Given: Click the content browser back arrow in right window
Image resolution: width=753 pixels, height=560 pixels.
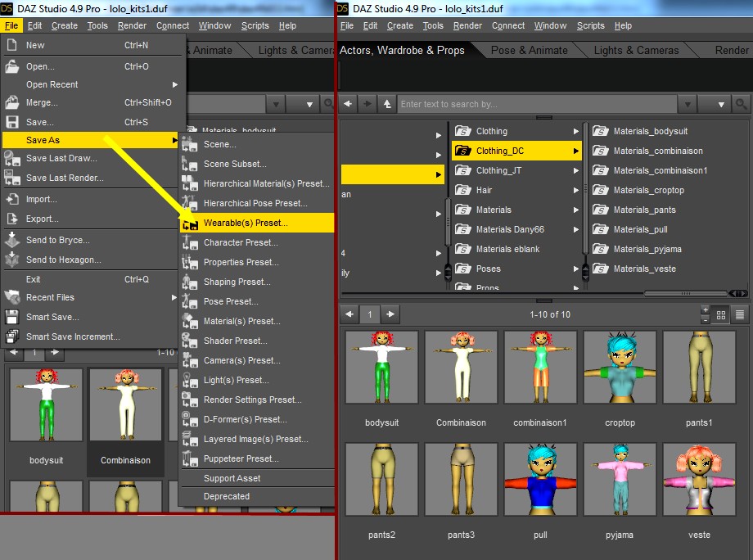Looking at the screenshot, I should pos(348,104).
